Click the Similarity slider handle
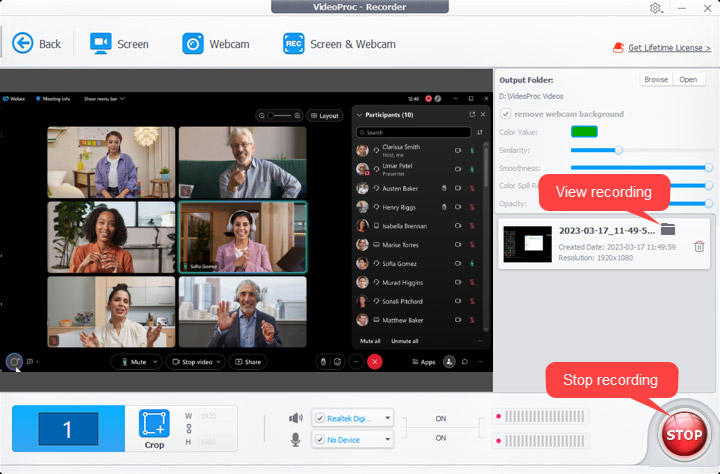 pyautogui.click(x=619, y=150)
